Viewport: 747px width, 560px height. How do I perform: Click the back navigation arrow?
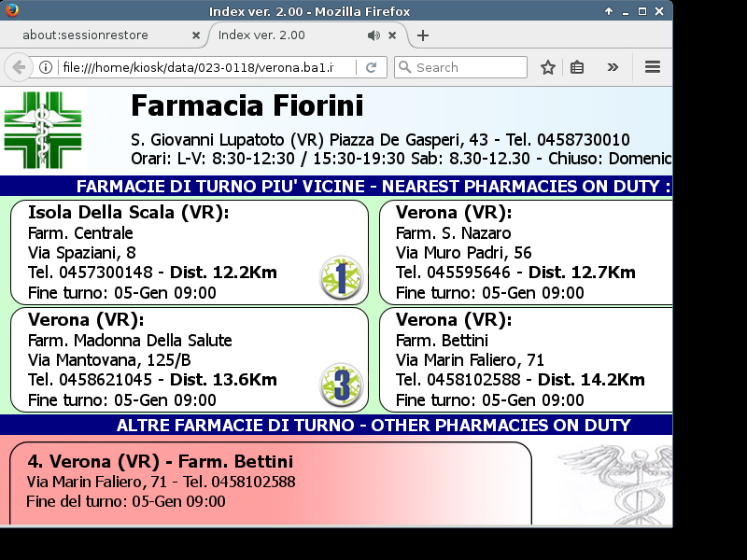point(18,67)
